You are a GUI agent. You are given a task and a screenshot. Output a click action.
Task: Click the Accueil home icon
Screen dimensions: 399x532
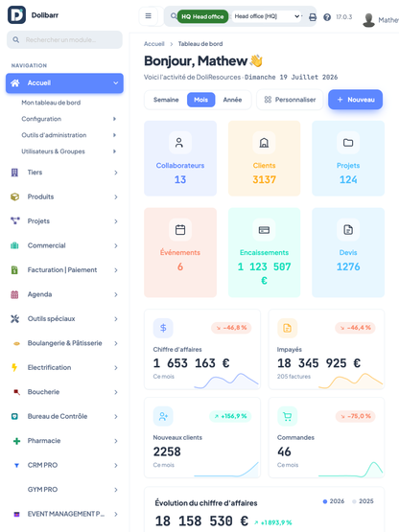click(15, 82)
